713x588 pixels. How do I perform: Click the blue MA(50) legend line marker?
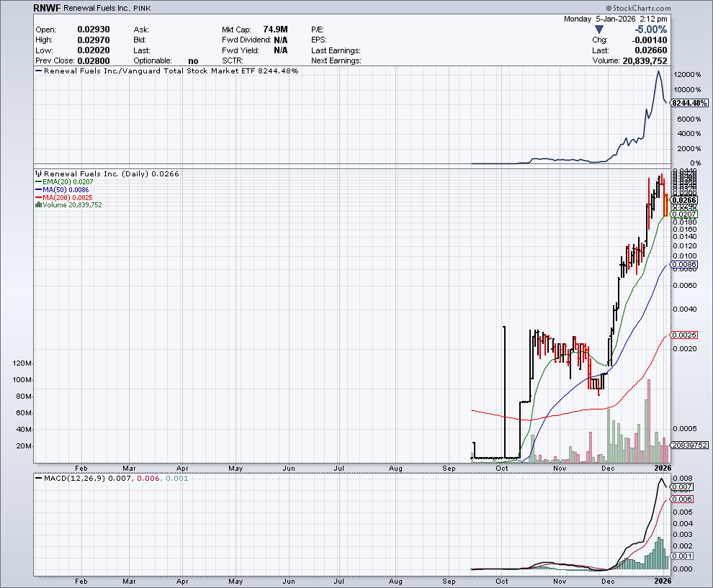tap(39, 189)
